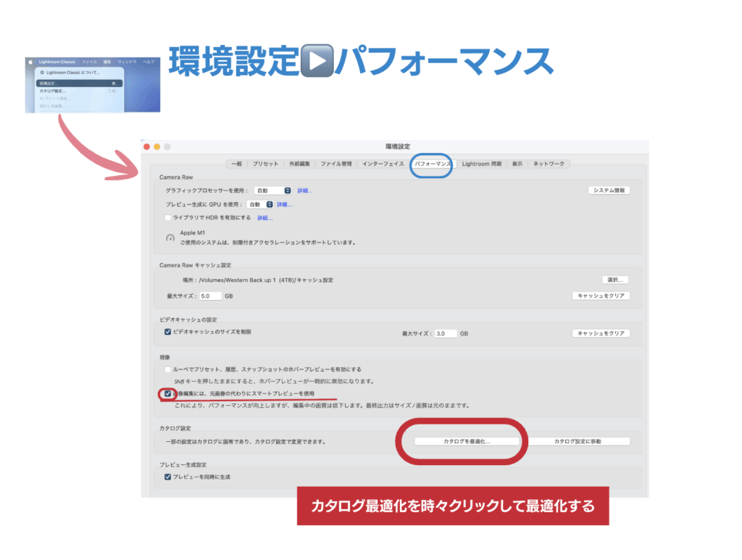Screen dimensions: 742x560
Task: Toggle ビデオキャッシュのサイズを制限 checkbox
Action: pyautogui.click(x=167, y=332)
